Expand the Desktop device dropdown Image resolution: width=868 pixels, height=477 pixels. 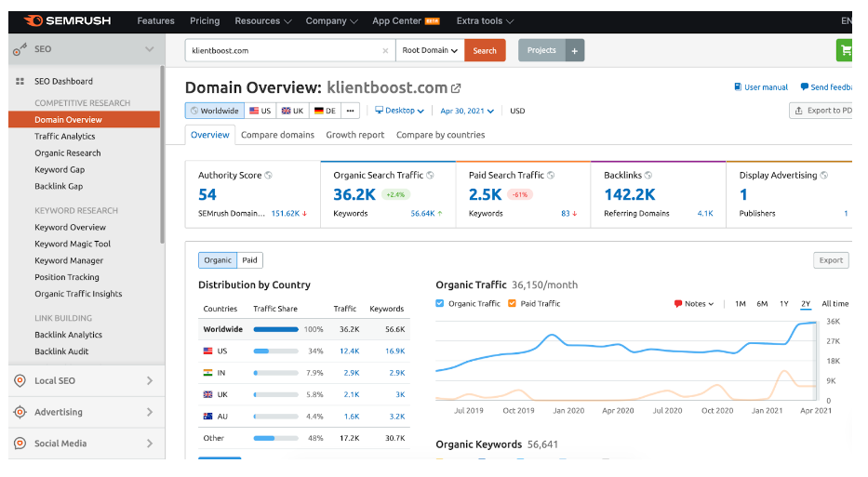400,111
